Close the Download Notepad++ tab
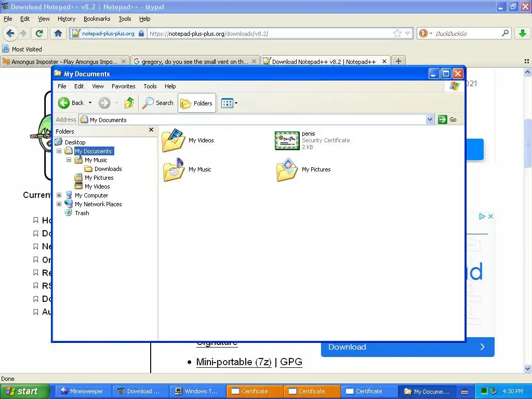The height and width of the screenshot is (399, 532). click(384, 61)
